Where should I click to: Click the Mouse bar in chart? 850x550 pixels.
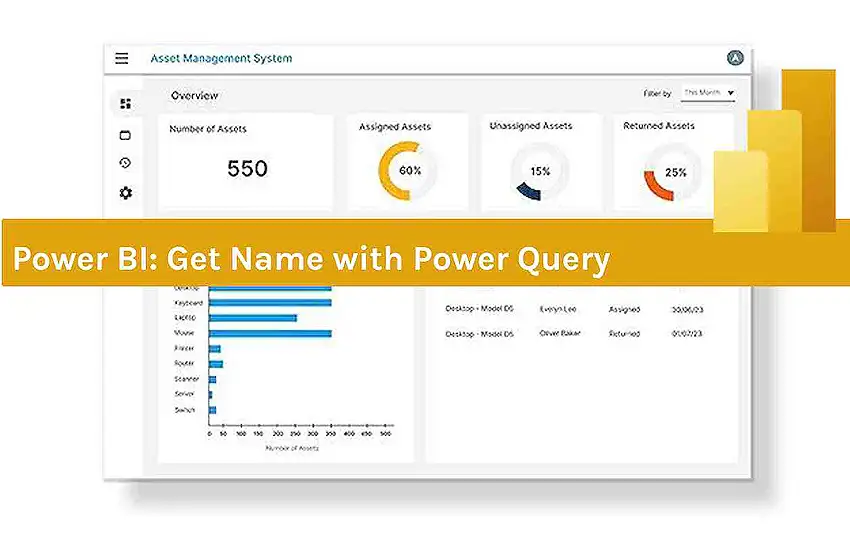[270, 333]
